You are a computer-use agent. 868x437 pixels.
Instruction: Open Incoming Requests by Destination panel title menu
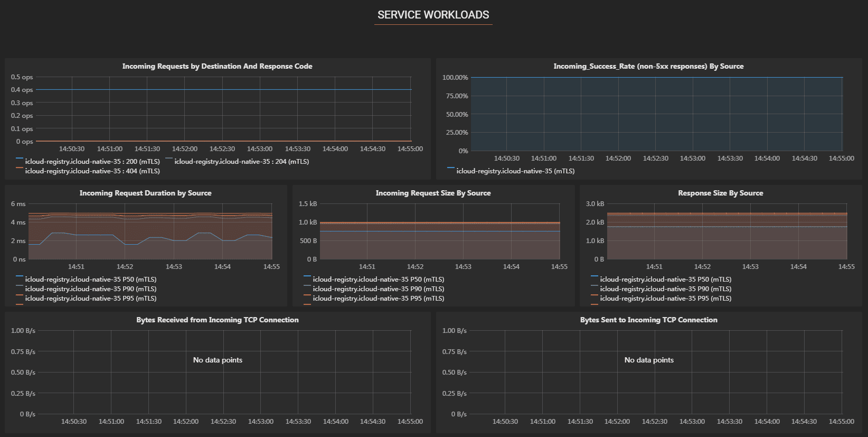217,66
